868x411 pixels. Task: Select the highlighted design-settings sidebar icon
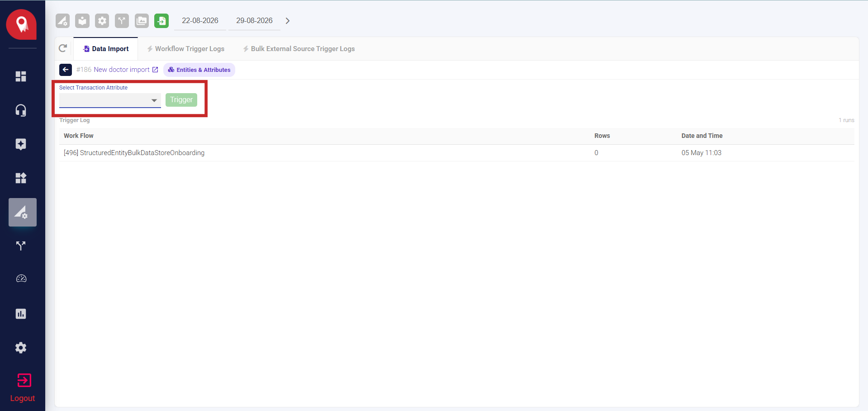tap(23, 212)
